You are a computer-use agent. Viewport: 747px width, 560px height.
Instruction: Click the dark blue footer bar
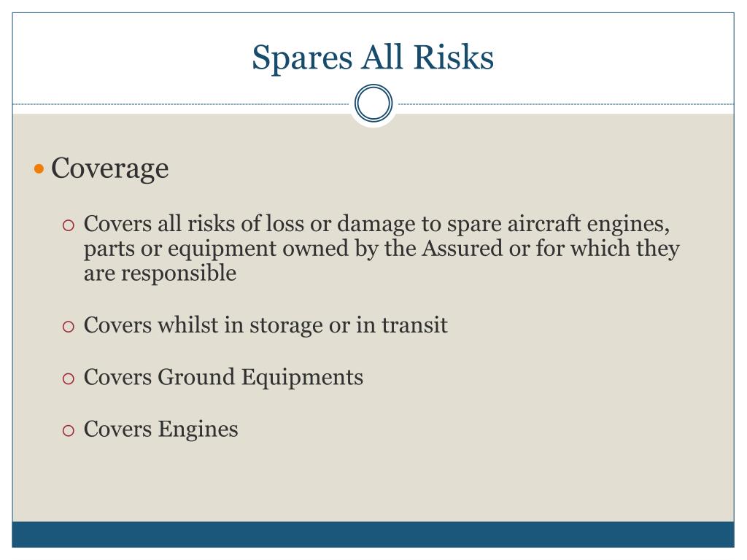pos(373,534)
